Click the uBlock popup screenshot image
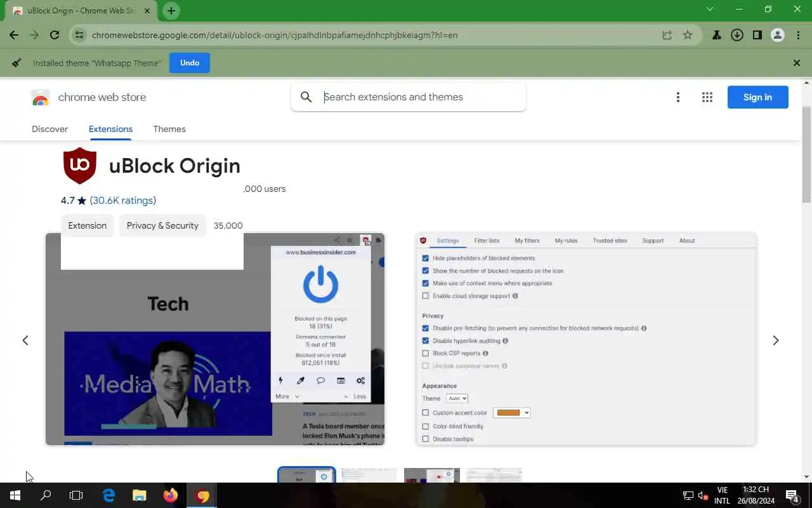Image resolution: width=812 pixels, height=508 pixels. pos(215,339)
